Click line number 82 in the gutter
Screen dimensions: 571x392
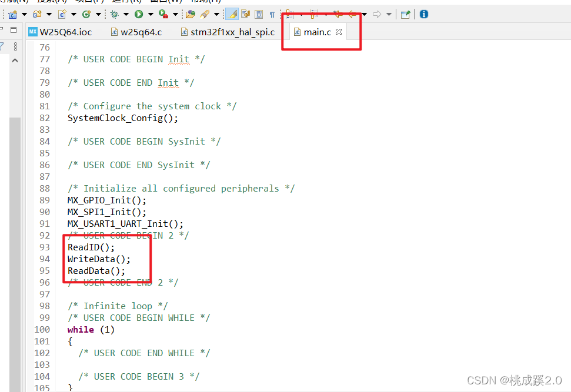(45, 118)
